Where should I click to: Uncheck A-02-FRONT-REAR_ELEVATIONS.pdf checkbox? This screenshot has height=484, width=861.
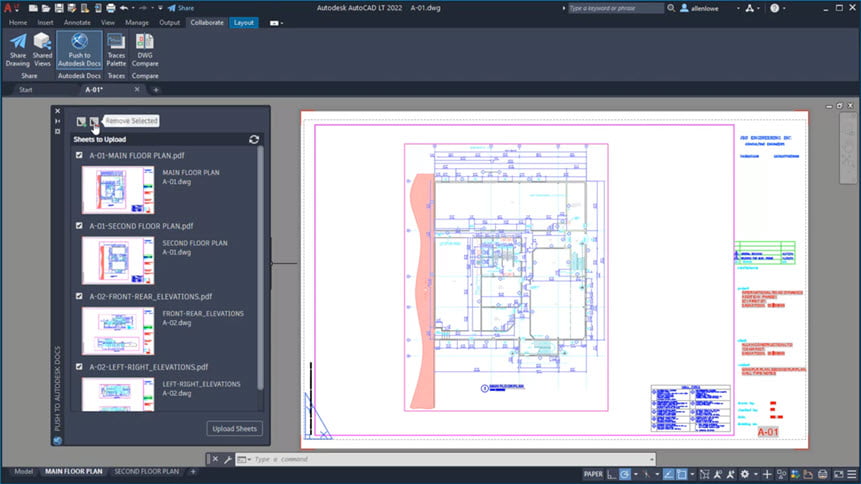tap(79, 296)
